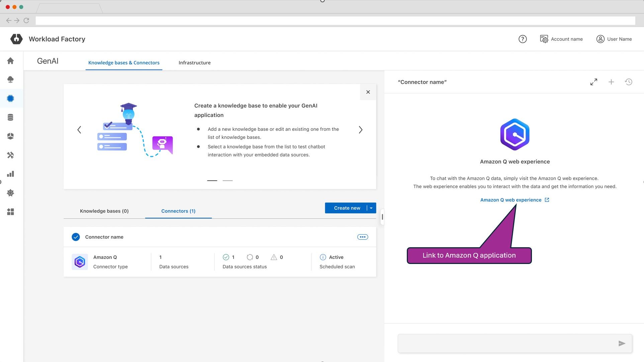Switch to the Infrastructure tab
The width and height of the screenshot is (644, 362).
(x=194, y=63)
